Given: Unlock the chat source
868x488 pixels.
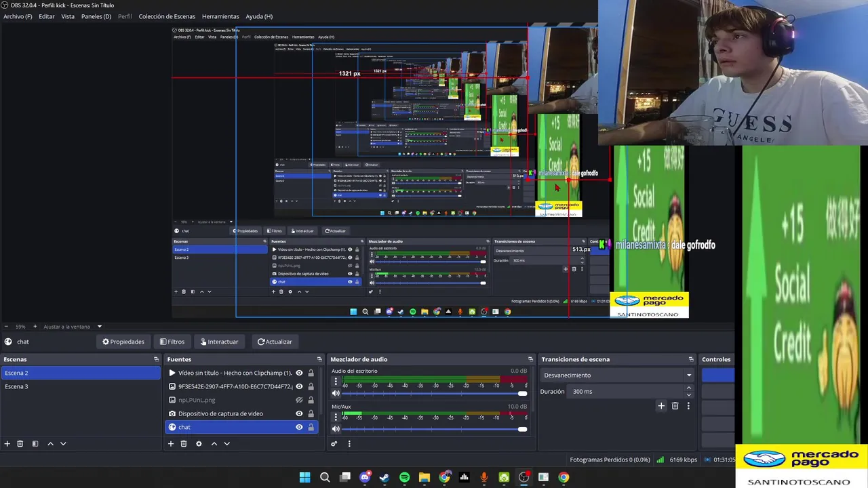Looking at the screenshot, I should pos(311,427).
